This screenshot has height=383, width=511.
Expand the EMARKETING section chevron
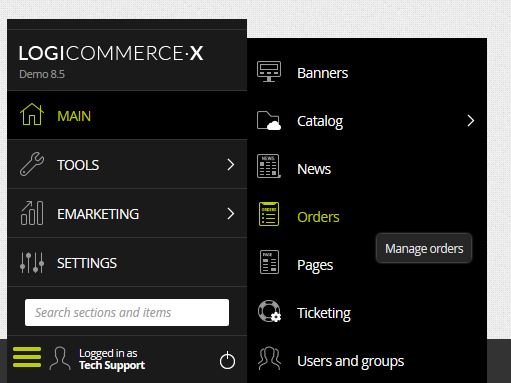coord(230,214)
